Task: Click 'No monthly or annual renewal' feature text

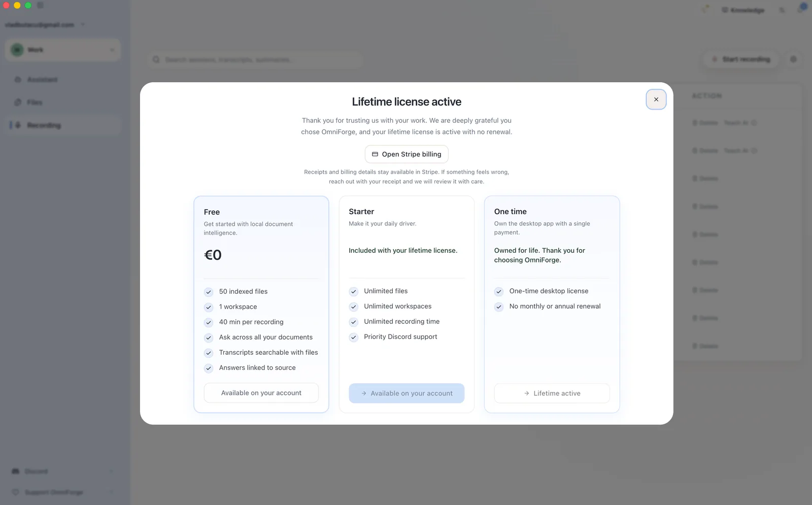Action: (555, 306)
